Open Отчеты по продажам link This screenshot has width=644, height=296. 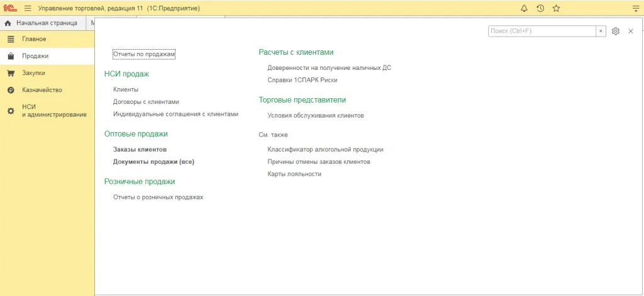point(143,55)
